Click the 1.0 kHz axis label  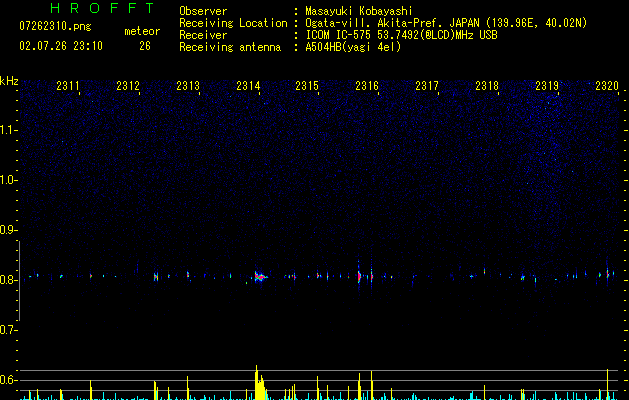tap(9, 180)
